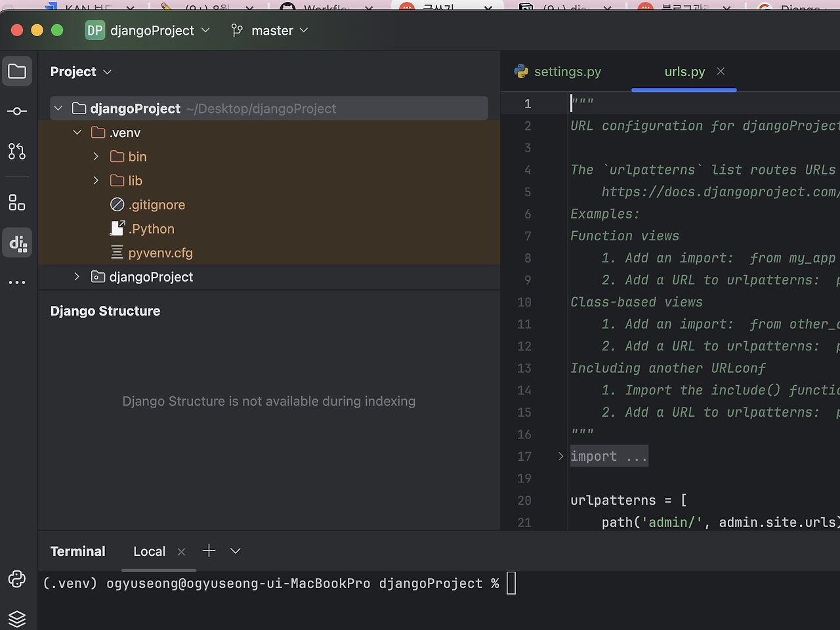Click the 'Function views' comment line

click(625, 236)
